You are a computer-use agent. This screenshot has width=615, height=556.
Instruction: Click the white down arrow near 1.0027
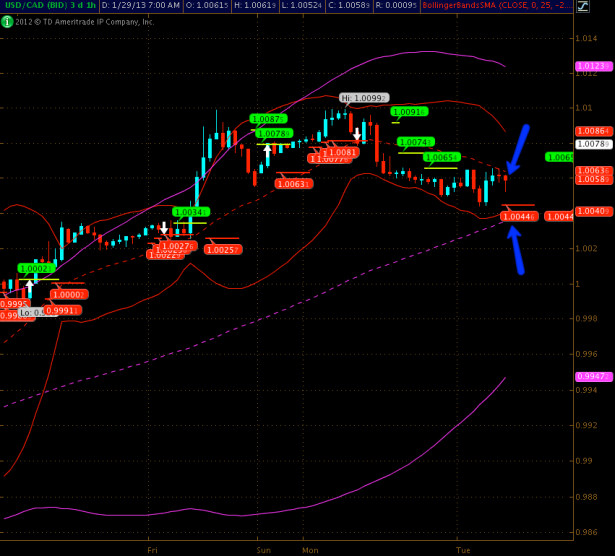[x=164, y=228]
